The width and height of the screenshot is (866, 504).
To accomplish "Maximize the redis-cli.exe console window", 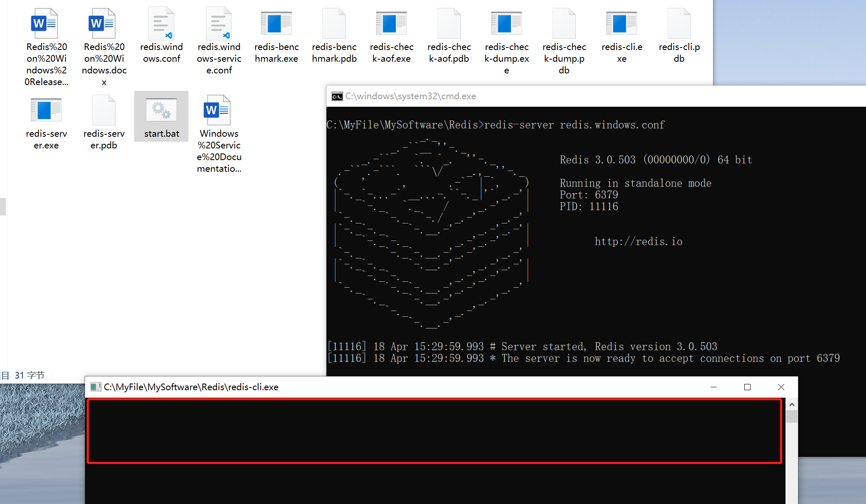I will pos(747,387).
